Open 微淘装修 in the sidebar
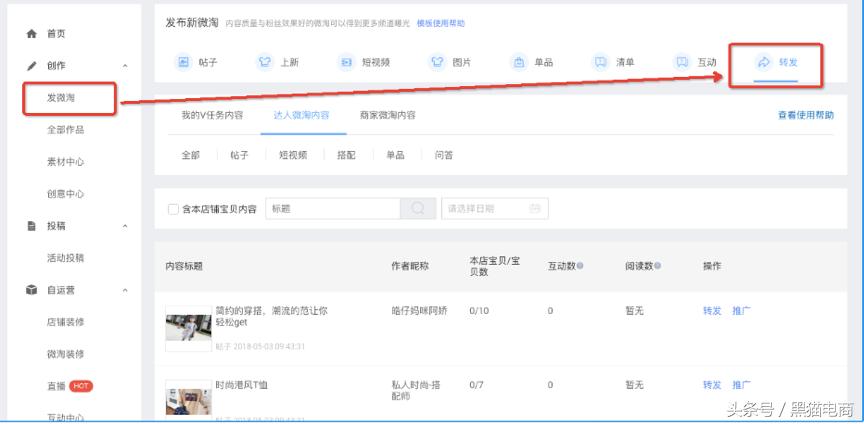This screenshot has height=424, width=864. (x=66, y=354)
